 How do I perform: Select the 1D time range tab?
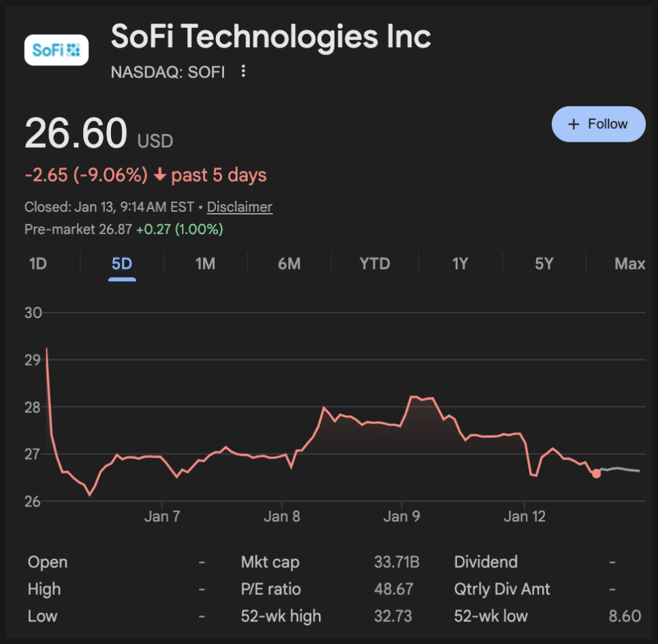38,263
